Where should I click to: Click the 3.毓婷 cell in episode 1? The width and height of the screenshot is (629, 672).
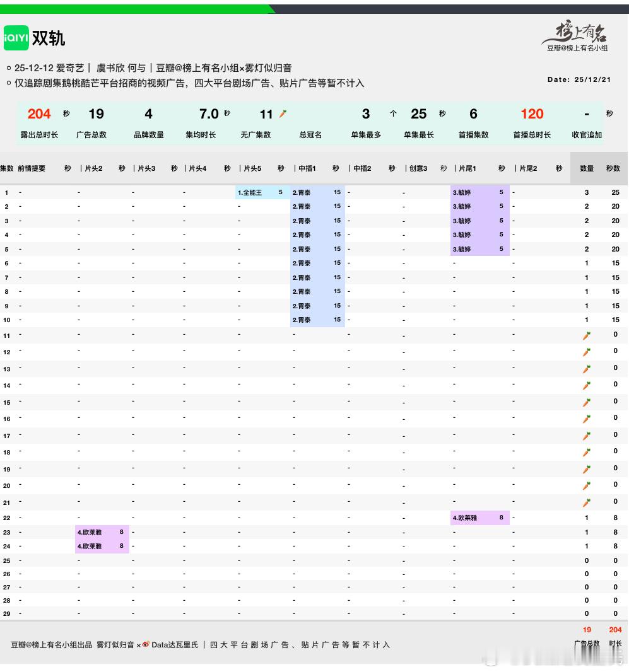[x=479, y=192]
